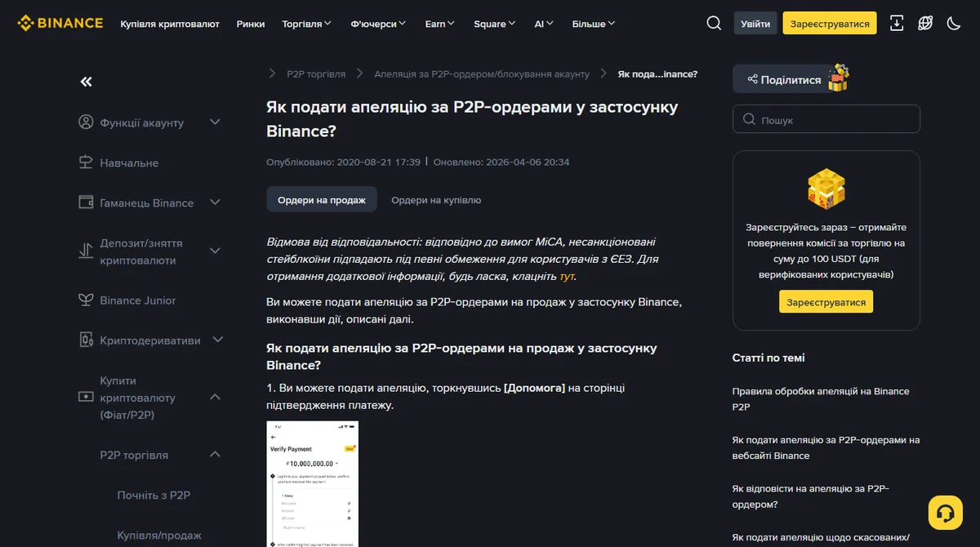Click the buy crypto cash icon

click(86, 397)
